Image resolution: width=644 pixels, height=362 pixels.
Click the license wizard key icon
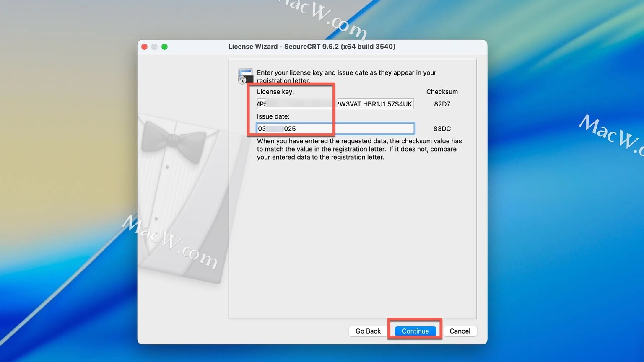click(x=245, y=76)
